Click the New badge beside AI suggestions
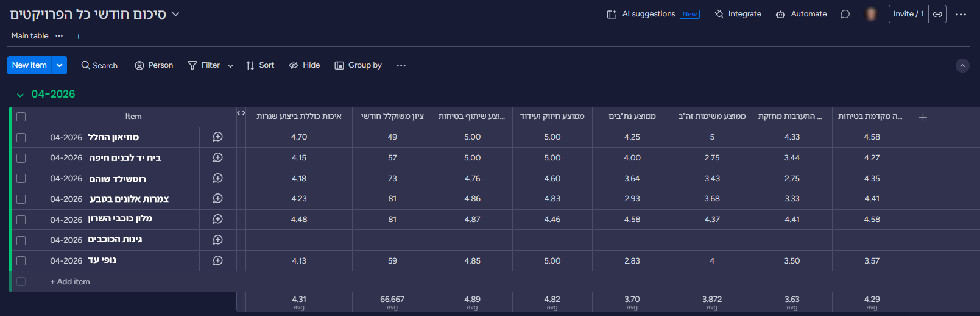This screenshot has width=980, height=316. coord(690,14)
